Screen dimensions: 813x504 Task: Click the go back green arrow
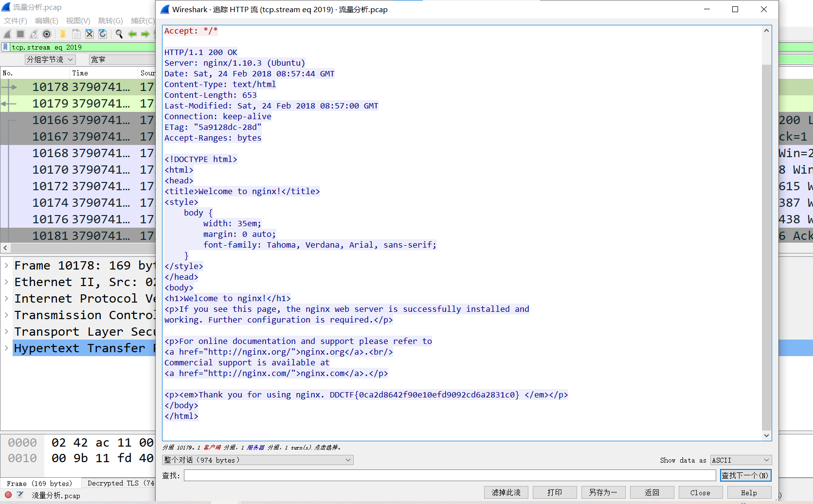132,34
